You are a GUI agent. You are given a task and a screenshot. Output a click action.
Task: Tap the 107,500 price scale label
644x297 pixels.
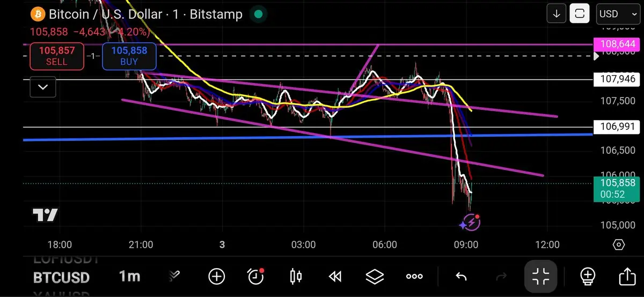point(617,101)
